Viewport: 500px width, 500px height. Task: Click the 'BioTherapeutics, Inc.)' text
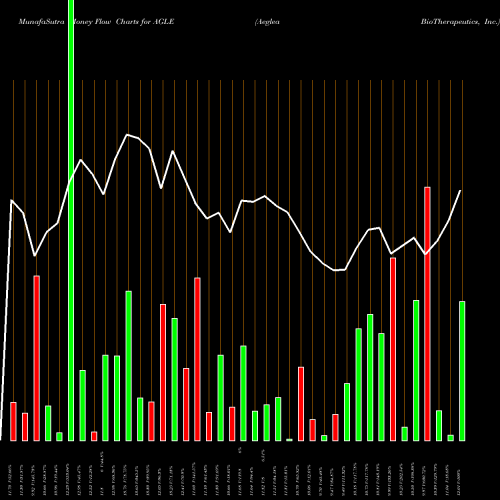click(x=460, y=22)
